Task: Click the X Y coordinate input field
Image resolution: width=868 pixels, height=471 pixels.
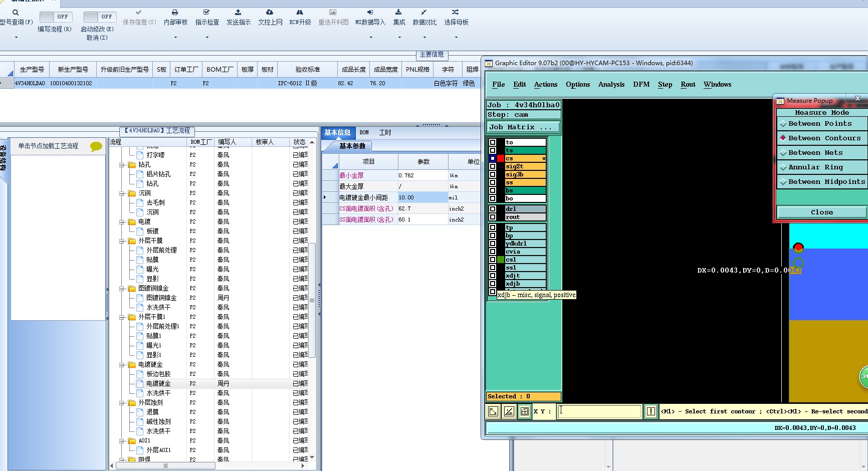Action: click(599, 411)
